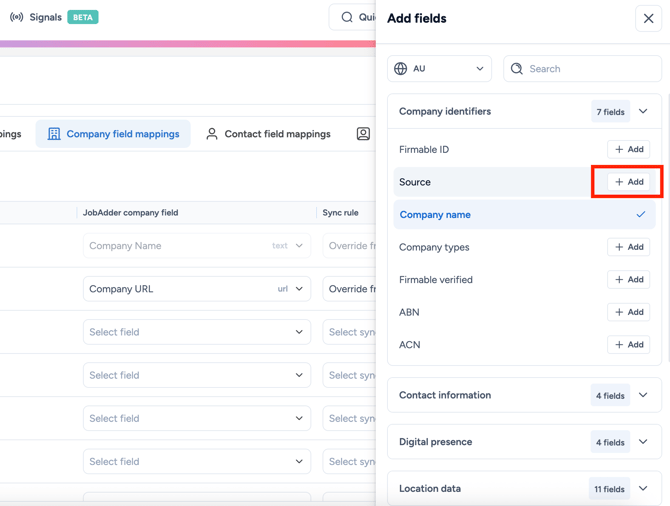Click the globe icon in region selector

click(x=401, y=69)
